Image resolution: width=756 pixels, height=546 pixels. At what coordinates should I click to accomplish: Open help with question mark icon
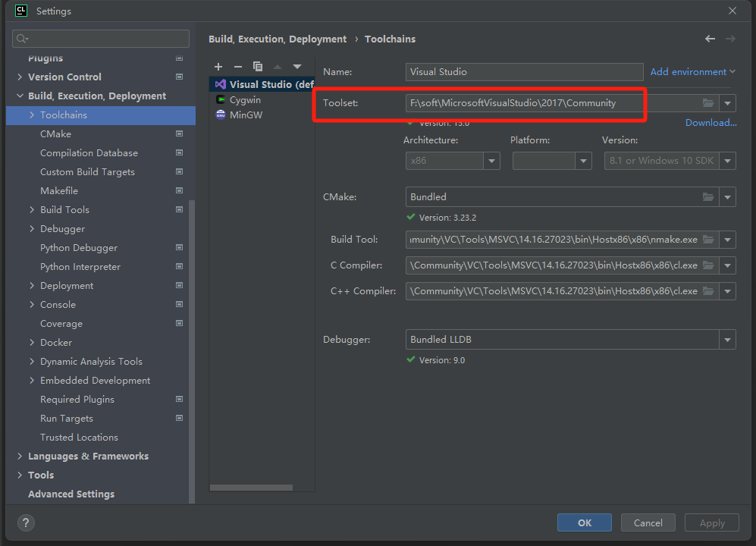point(26,522)
